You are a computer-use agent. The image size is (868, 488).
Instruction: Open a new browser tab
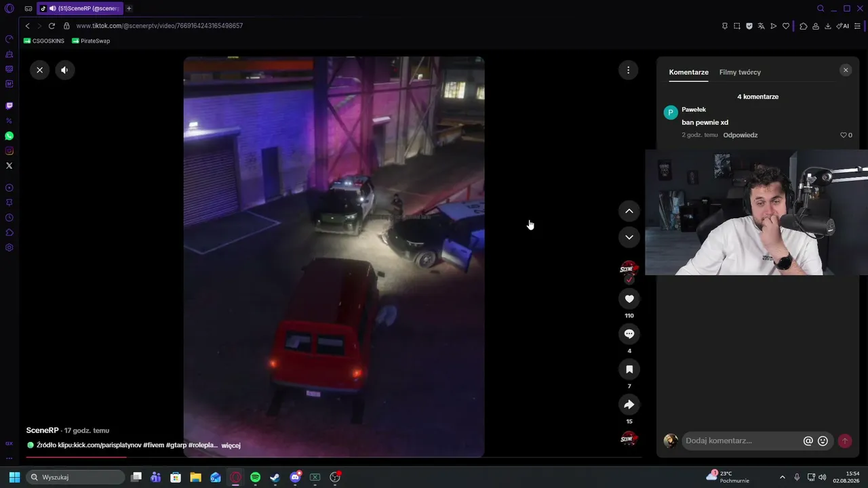pos(129,8)
